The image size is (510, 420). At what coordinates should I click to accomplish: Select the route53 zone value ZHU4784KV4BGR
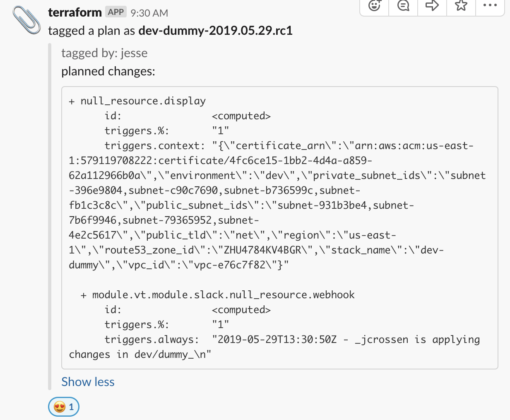[262, 250]
